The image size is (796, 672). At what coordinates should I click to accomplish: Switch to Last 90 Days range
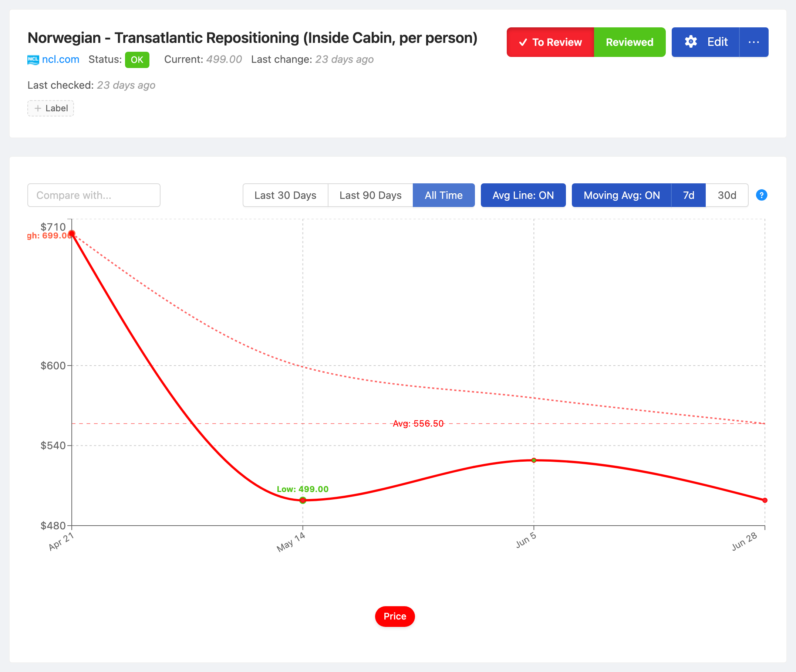(370, 195)
